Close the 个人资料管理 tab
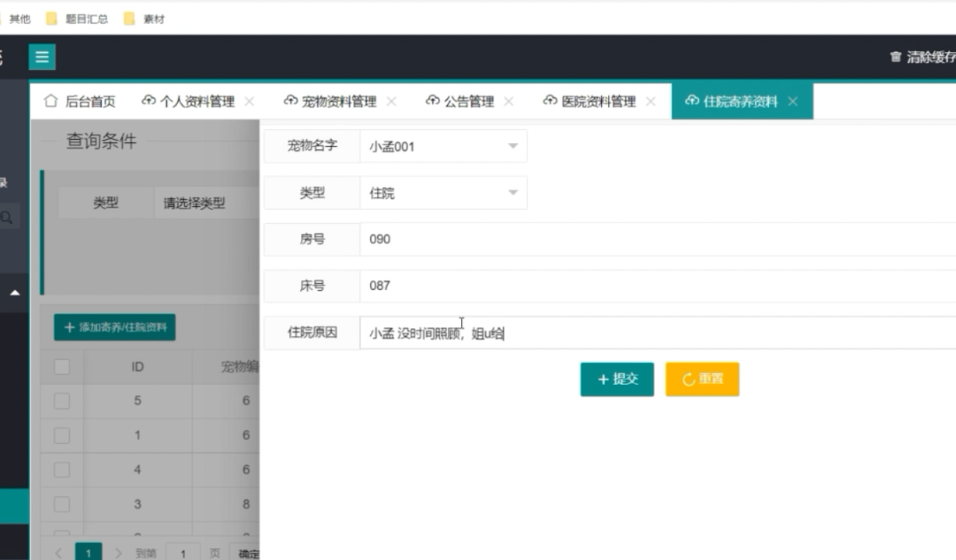Screen dimensions: 956x560 tap(250, 101)
